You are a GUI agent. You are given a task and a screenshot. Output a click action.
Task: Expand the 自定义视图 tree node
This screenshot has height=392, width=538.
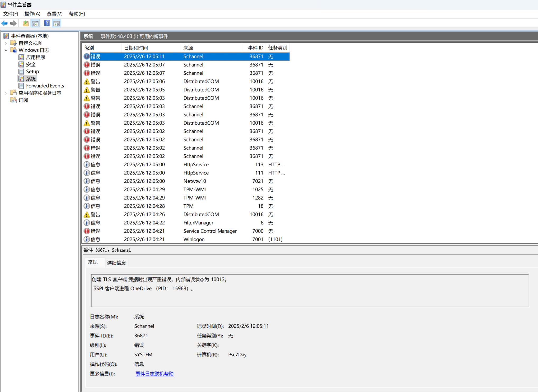(x=6, y=43)
